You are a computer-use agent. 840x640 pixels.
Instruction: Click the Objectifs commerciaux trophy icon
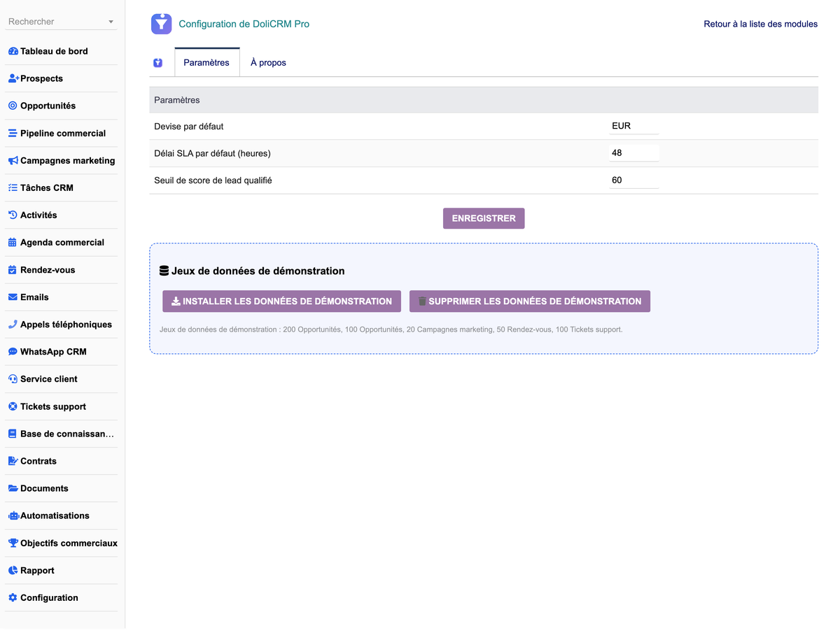[13, 543]
